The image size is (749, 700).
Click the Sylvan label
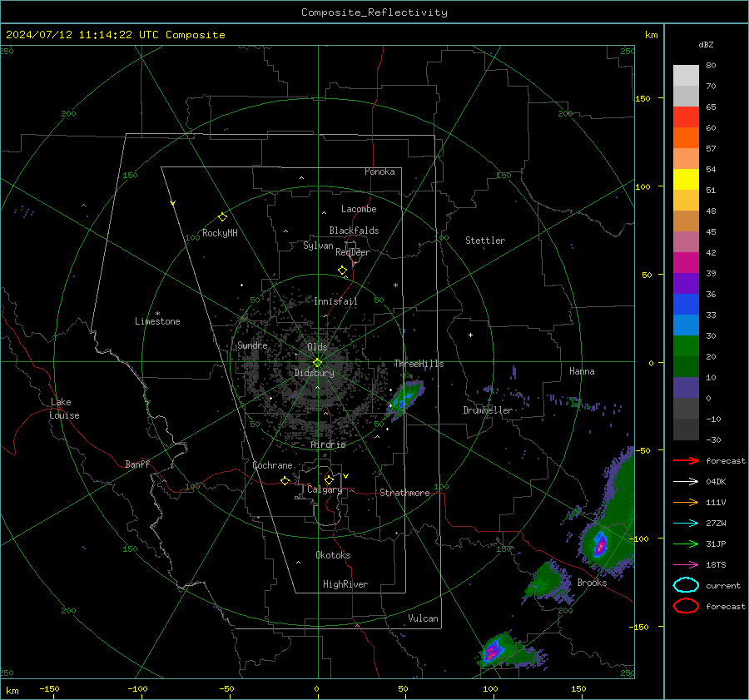click(x=318, y=246)
